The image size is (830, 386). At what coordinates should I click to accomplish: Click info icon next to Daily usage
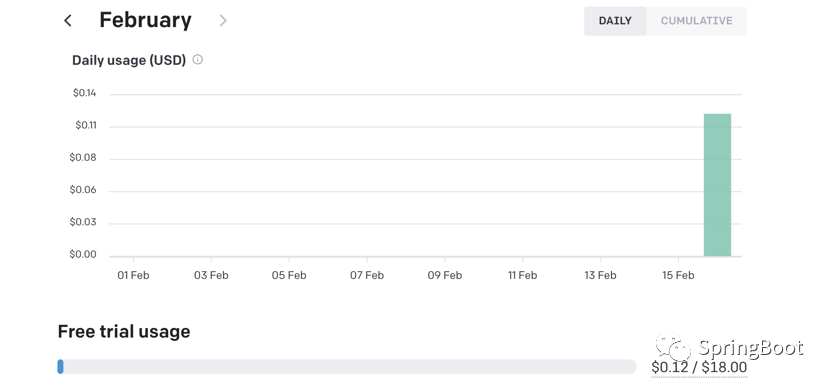(197, 59)
